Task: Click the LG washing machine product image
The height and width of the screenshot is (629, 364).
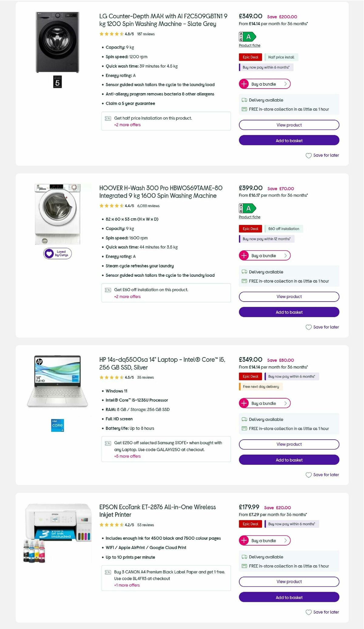Action: 57,42
